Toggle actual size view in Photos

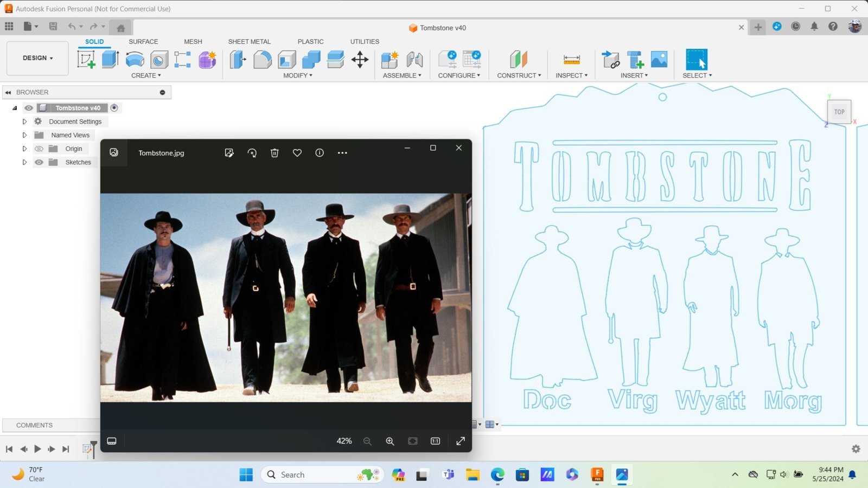435,441
